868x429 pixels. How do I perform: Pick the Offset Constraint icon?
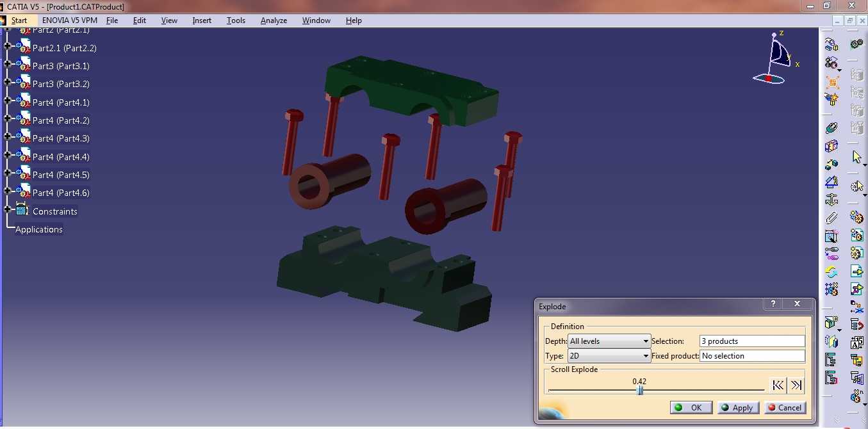(831, 164)
